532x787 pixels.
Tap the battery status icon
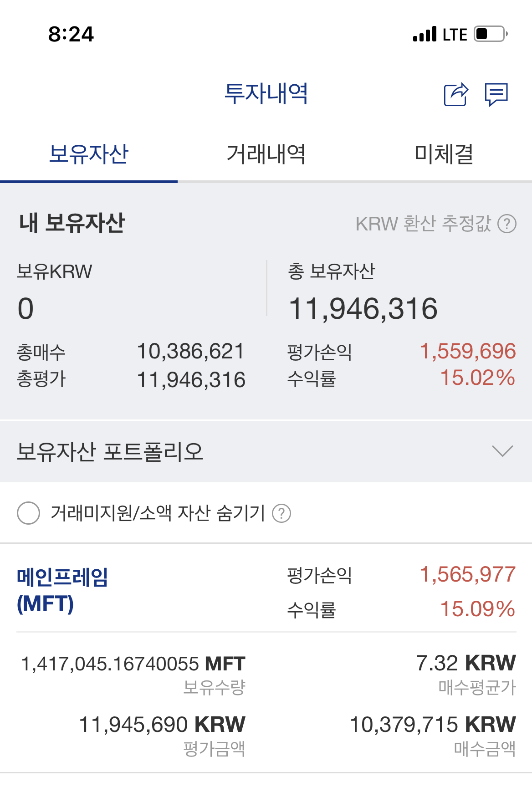pyautogui.click(x=491, y=34)
